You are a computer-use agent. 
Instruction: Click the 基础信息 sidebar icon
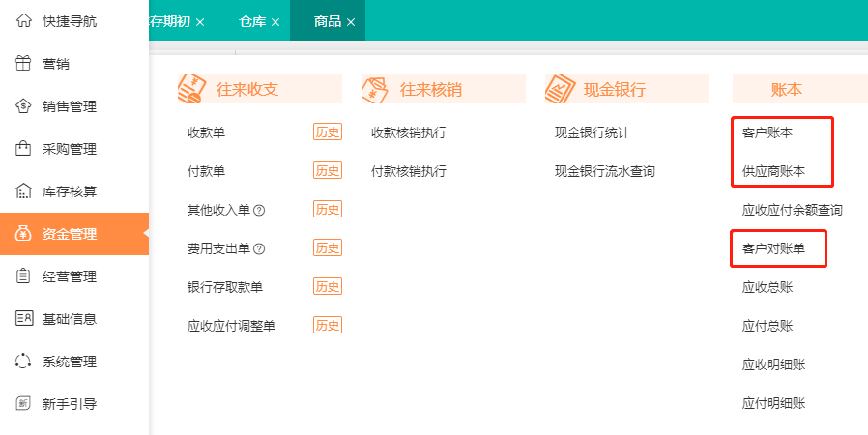pyautogui.click(x=24, y=319)
